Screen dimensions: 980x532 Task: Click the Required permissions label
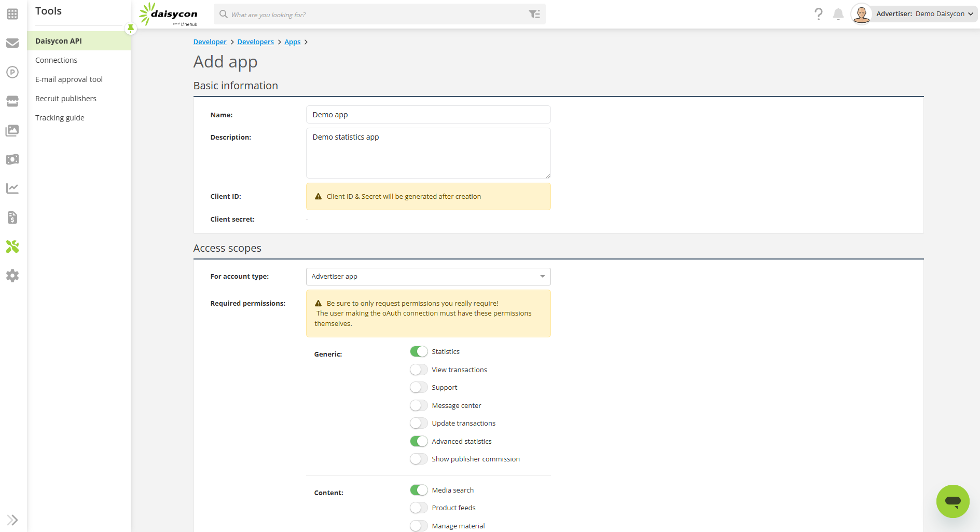(x=247, y=304)
